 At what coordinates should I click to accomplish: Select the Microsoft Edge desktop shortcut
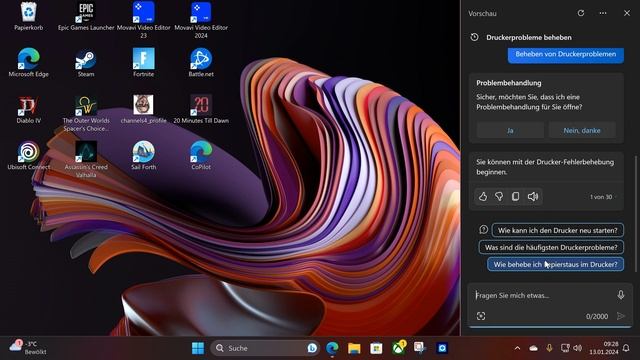(29, 62)
